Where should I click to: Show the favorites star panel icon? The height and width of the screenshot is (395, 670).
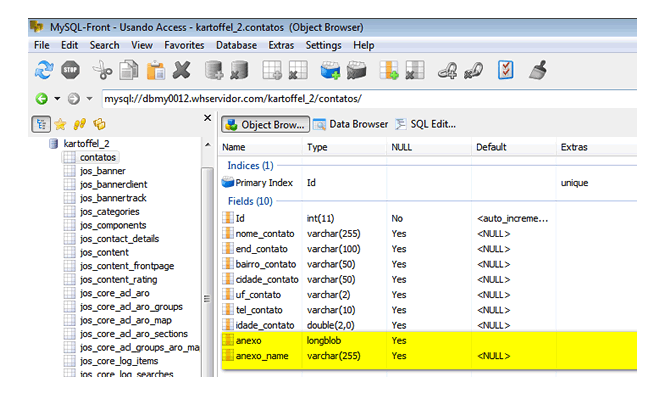point(60,124)
